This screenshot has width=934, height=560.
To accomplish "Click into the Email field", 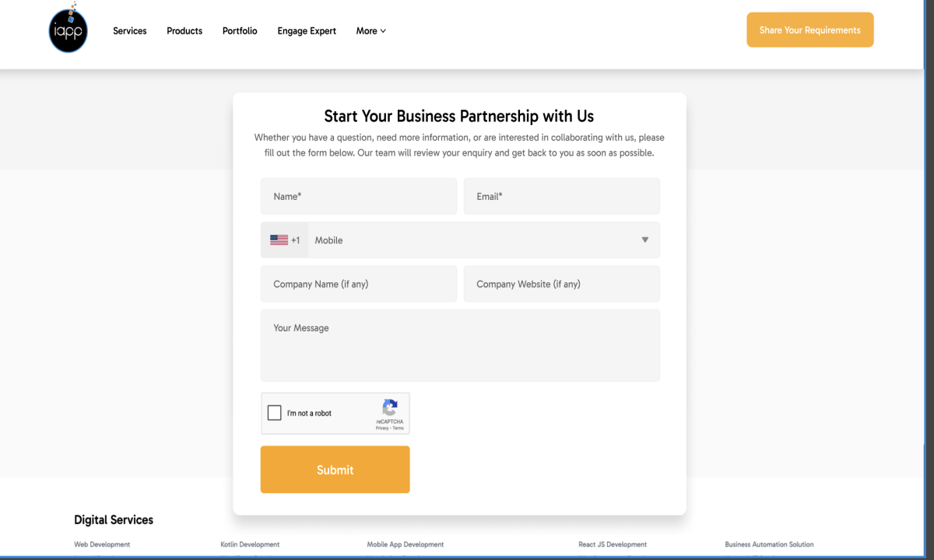I will pyautogui.click(x=561, y=197).
